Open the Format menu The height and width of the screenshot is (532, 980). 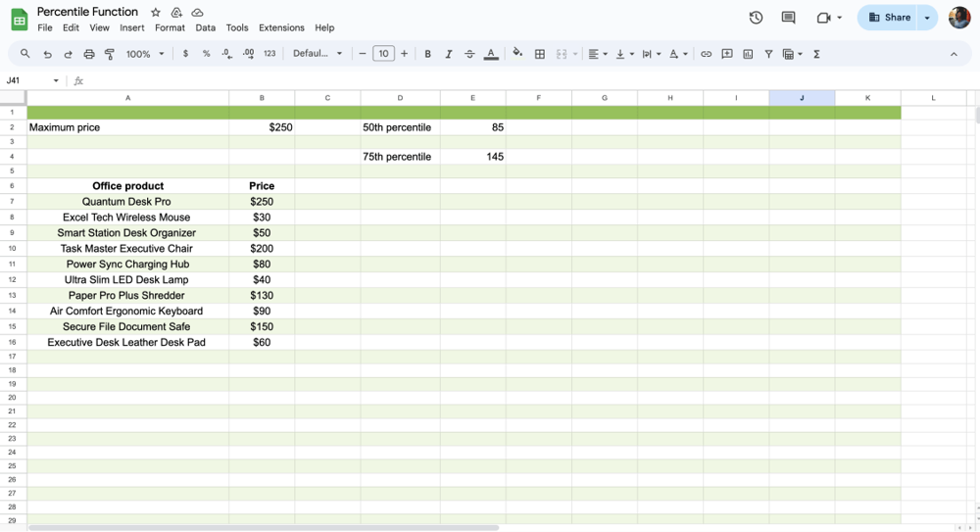[x=170, y=27]
